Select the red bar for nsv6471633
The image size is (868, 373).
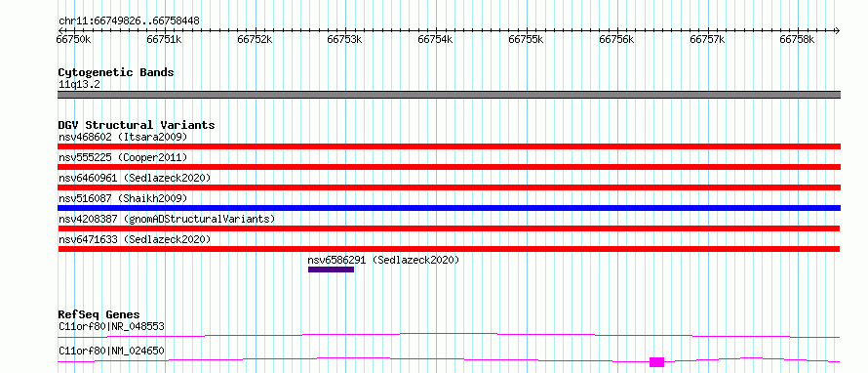pos(449,249)
